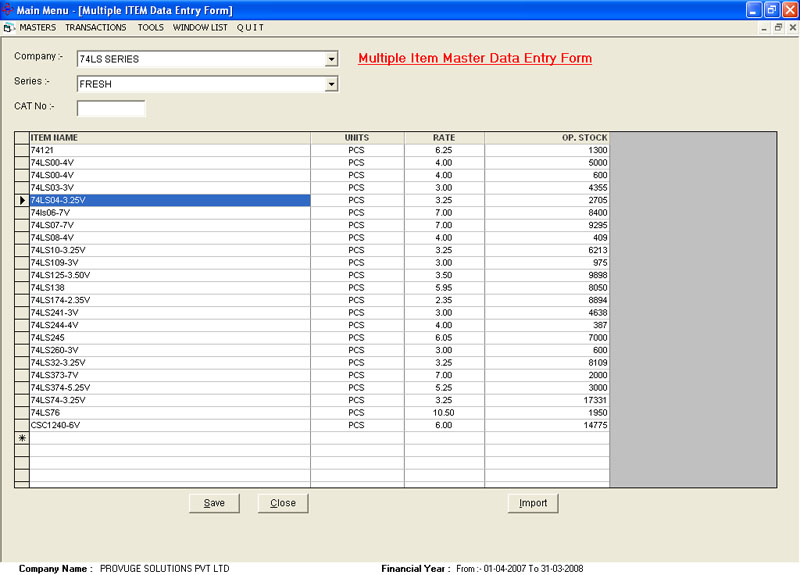Viewport: 800px width, 575px height.
Task: Open the Company dropdown list
Action: click(x=332, y=59)
